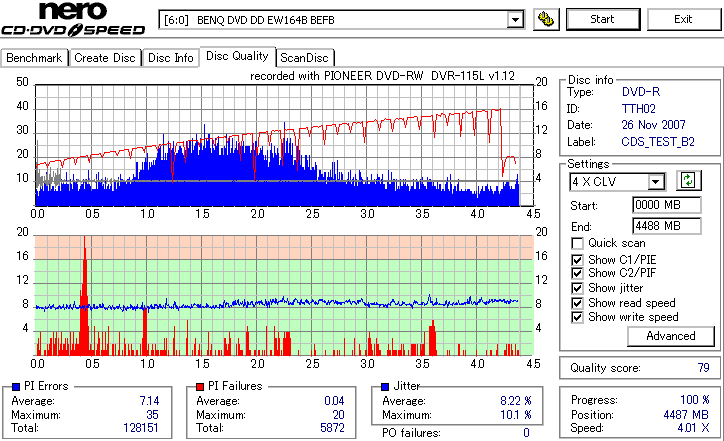Click PI Errors average 7.14 value
Screen dimensions: 724x441
tap(149, 401)
